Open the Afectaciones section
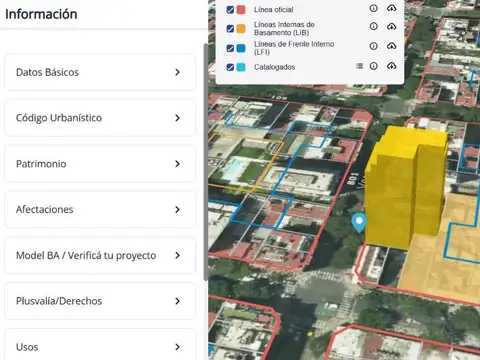Image resolution: width=480 pixels, height=360 pixels. click(x=100, y=210)
